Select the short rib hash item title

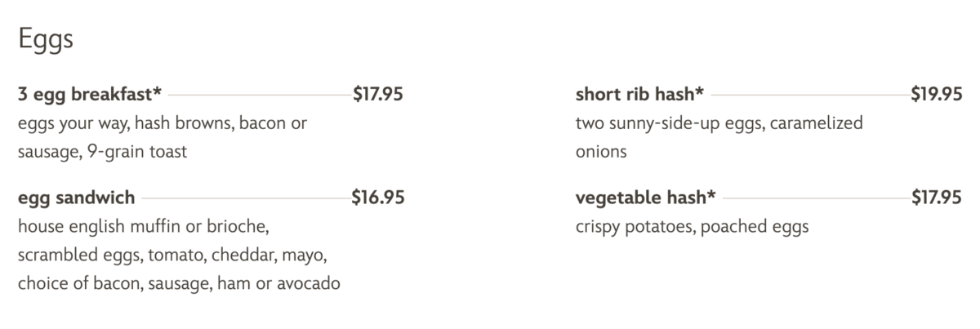(x=639, y=95)
